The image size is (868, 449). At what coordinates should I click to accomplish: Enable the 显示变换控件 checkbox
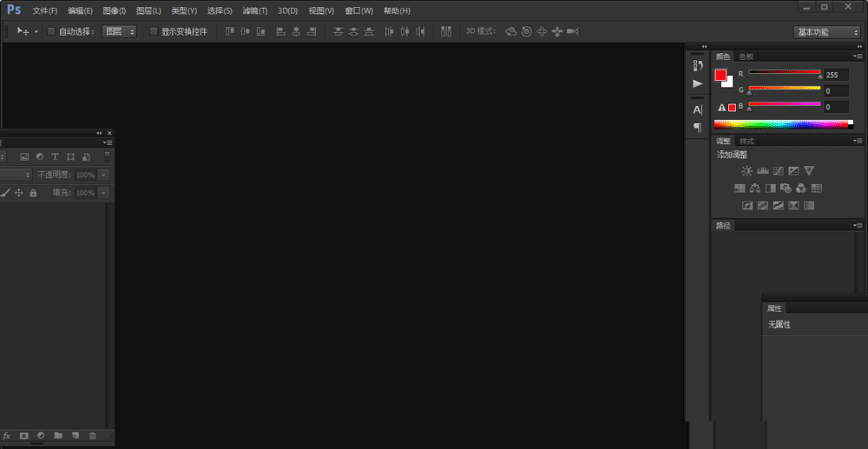tap(154, 31)
